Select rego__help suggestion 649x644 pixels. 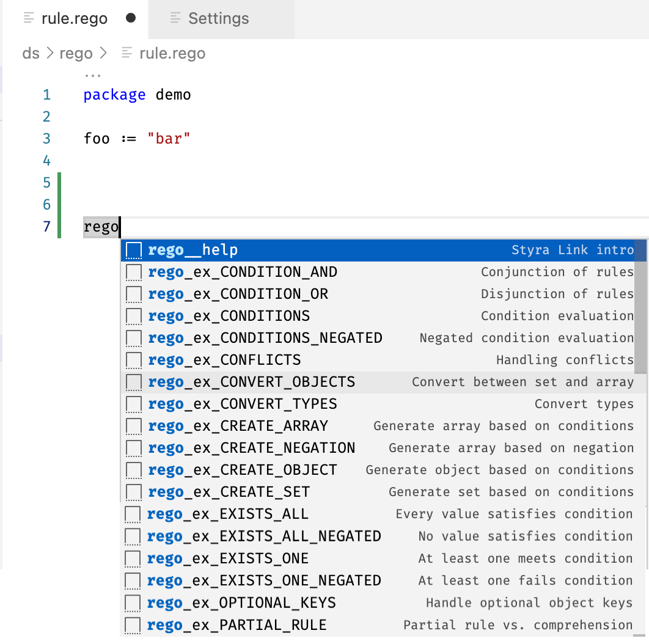(x=383, y=250)
